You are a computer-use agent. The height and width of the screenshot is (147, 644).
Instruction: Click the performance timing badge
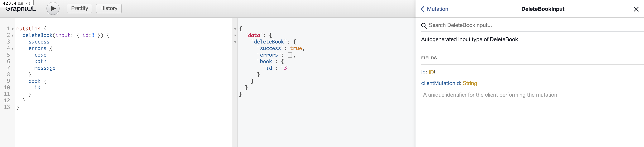pyautogui.click(x=17, y=3)
